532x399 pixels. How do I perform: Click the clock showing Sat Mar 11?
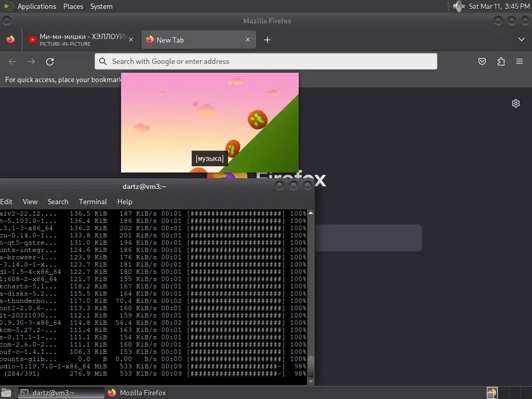pyautogui.click(x=499, y=6)
